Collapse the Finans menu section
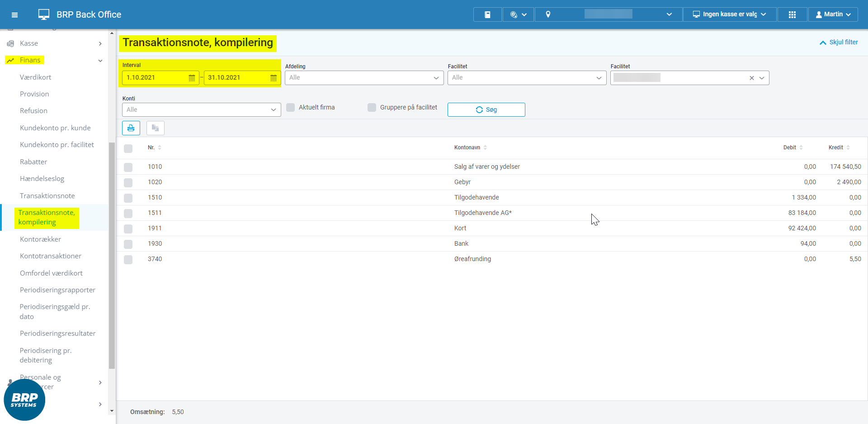Viewport: 868px width, 424px height. pos(100,61)
